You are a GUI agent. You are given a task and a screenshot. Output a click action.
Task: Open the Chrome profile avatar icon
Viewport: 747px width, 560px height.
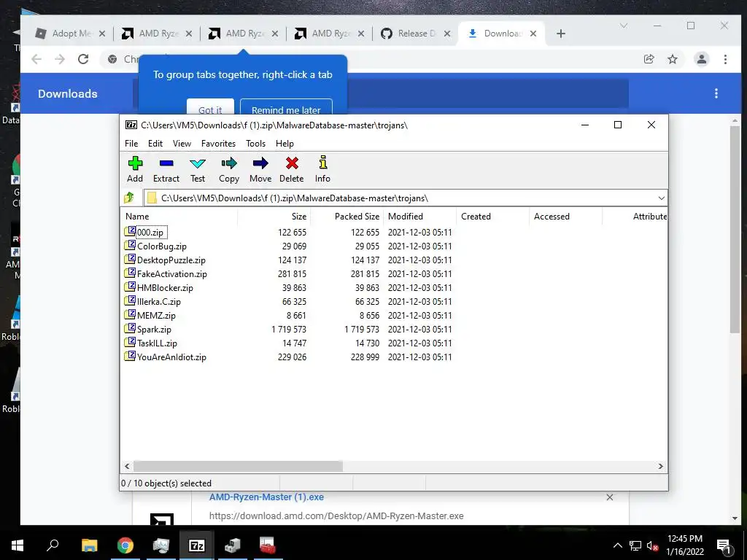[x=701, y=59]
